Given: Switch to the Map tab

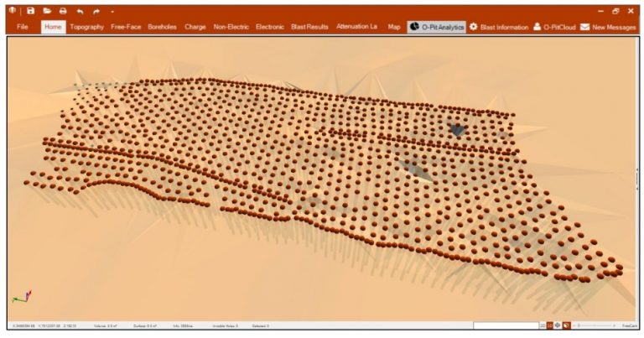Looking at the screenshot, I should [x=394, y=27].
